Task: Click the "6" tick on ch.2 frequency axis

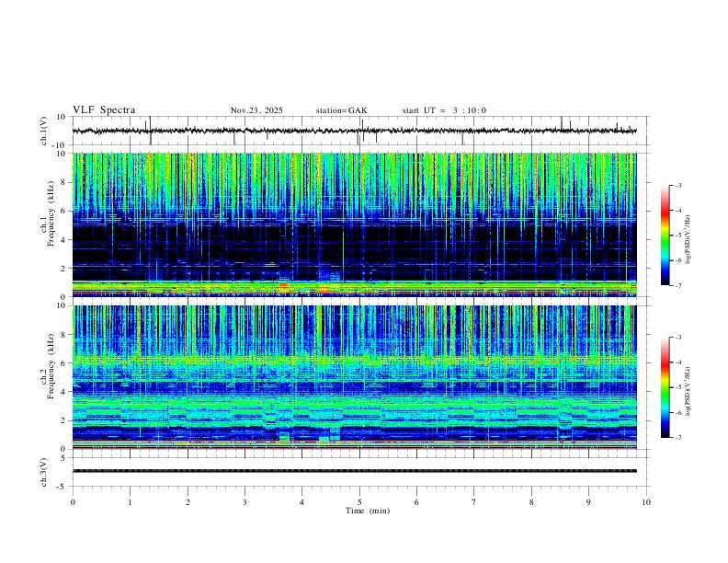Action: tap(63, 362)
